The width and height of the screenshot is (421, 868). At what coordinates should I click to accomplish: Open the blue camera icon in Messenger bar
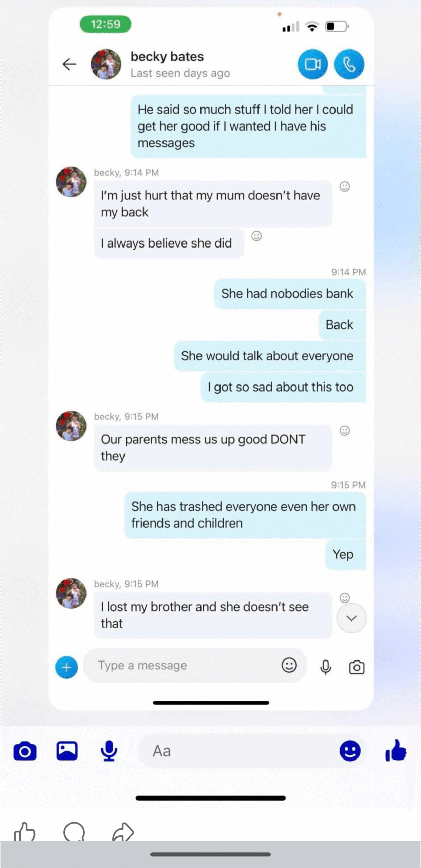pyautogui.click(x=25, y=751)
